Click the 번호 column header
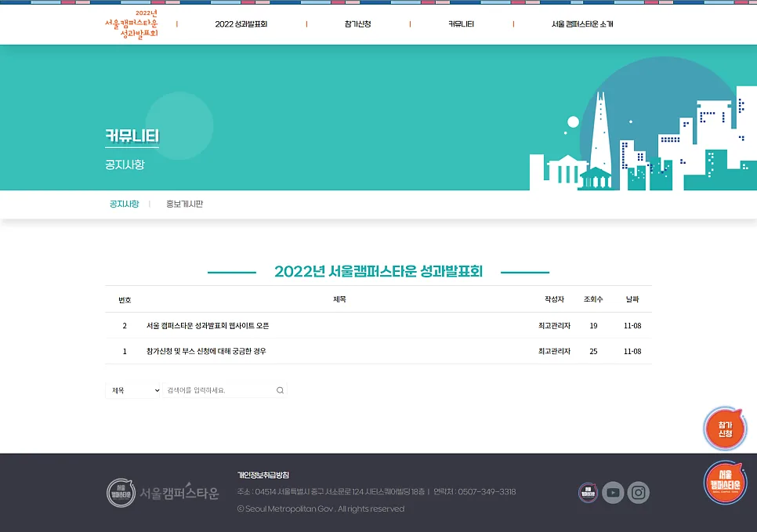The width and height of the screenshot is (757, 532). tap(125, 300)
